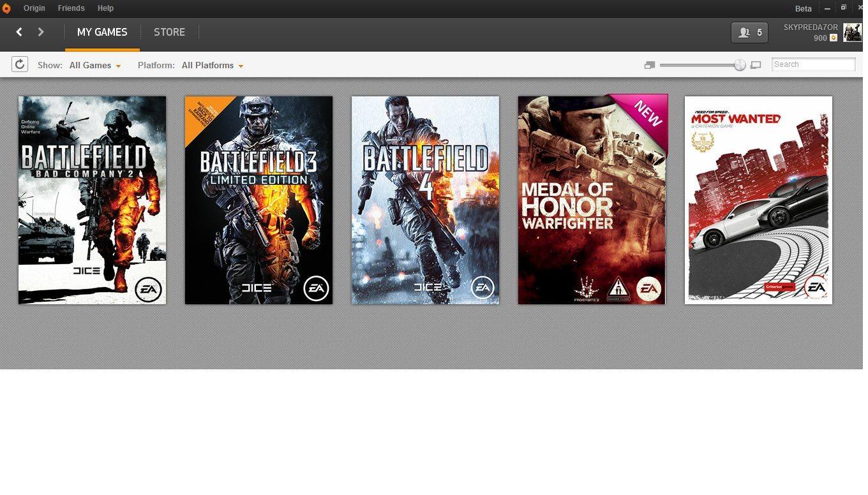Select Medal of Honor Warfighter cover
The width and height of the screenshot is (868, 495).
click(x=592, y=199)
